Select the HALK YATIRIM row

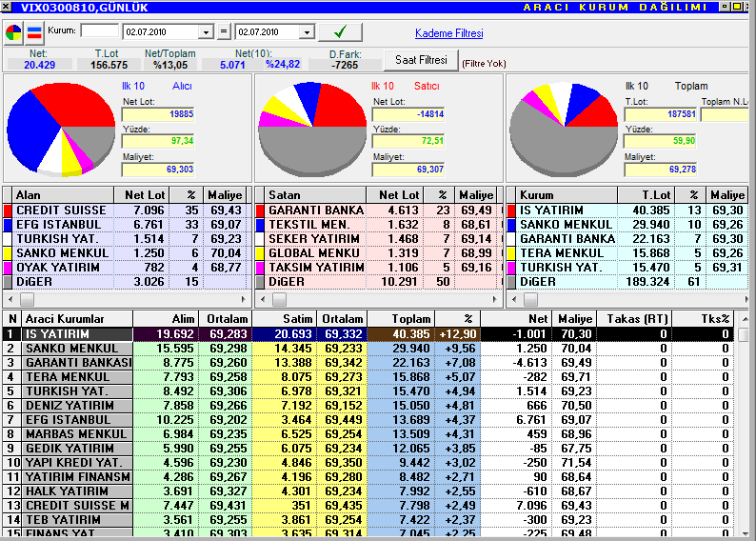[x=368, y=491]
